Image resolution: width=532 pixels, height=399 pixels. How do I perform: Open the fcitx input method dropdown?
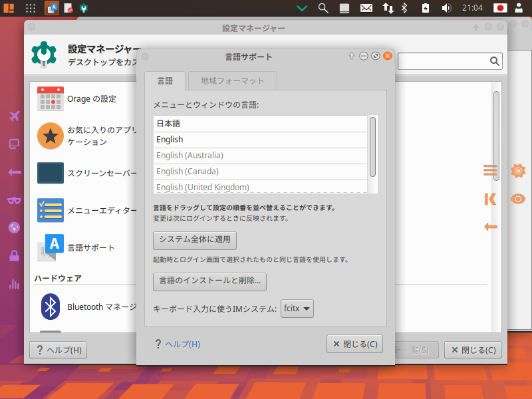(x=297, y=309)
